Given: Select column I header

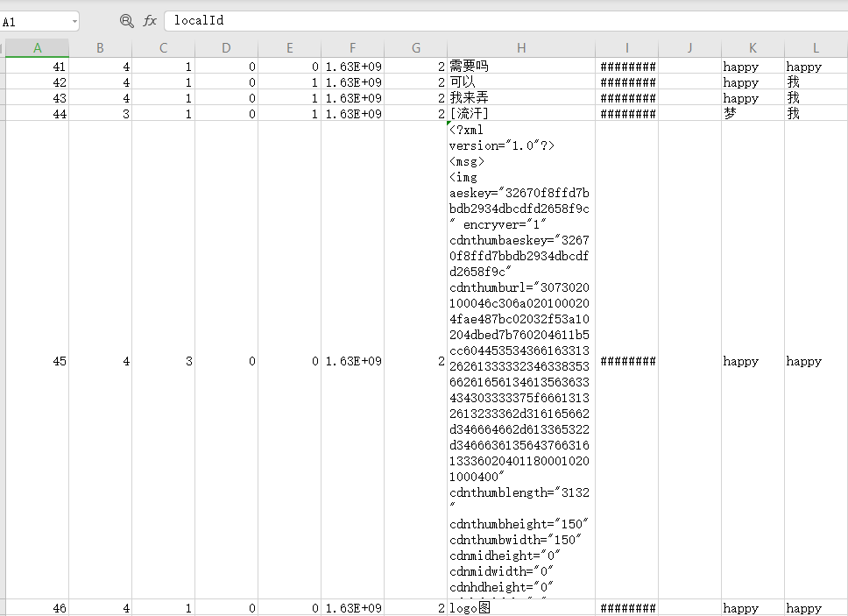Looking at the screenshot, I should click(x=627, y=48).
